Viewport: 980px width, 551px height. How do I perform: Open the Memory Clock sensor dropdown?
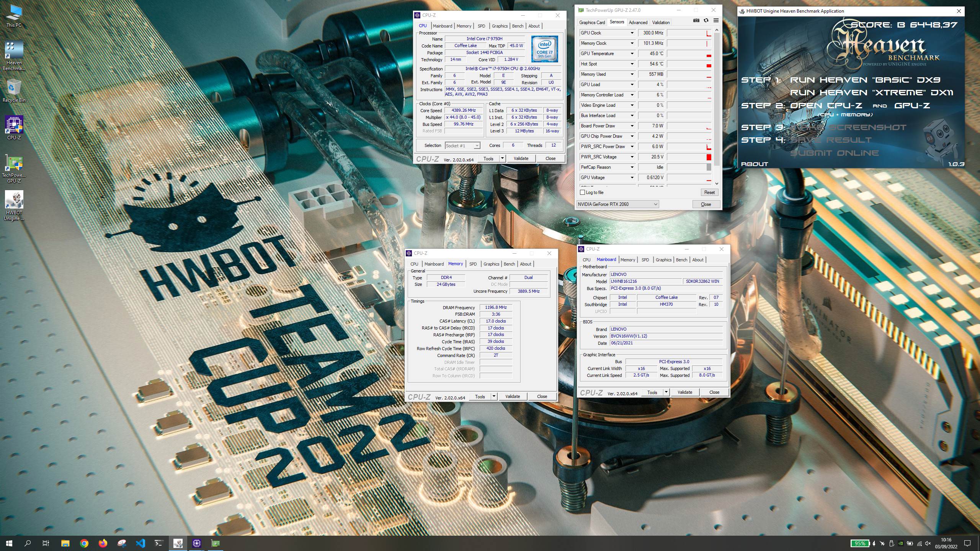[632, 43]
